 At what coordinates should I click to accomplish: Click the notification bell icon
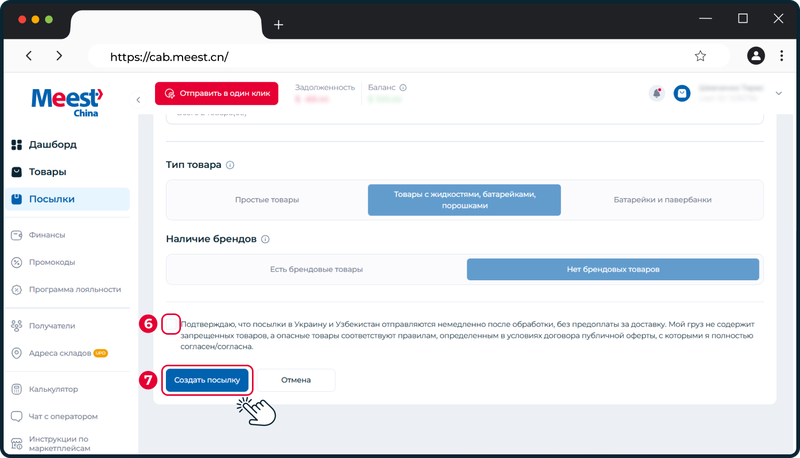(x=657, y=93)
